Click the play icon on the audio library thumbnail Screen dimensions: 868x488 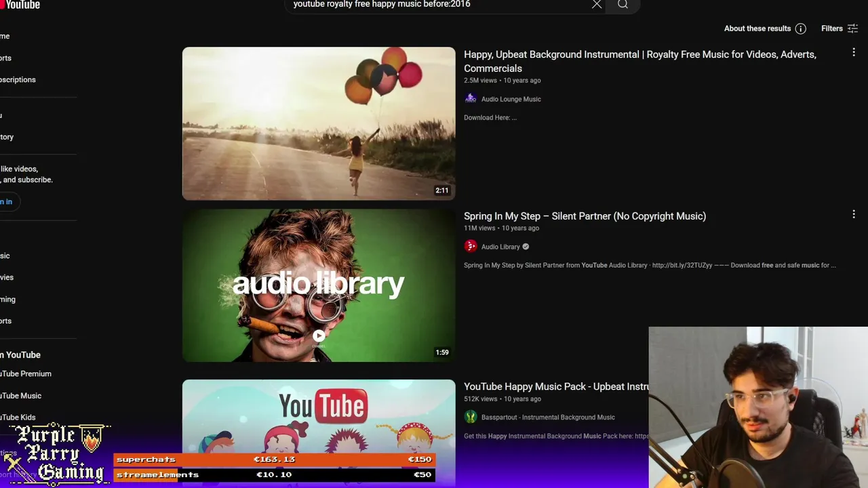pyautogui.click(x=319, y=335)
